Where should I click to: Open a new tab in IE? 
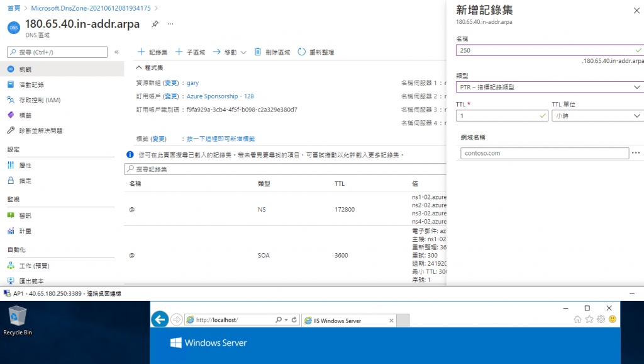403,321
